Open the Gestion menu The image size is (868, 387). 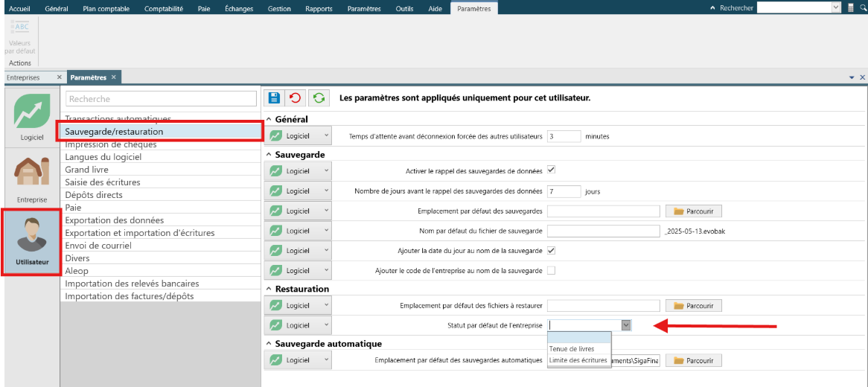(x=280, y=8)
